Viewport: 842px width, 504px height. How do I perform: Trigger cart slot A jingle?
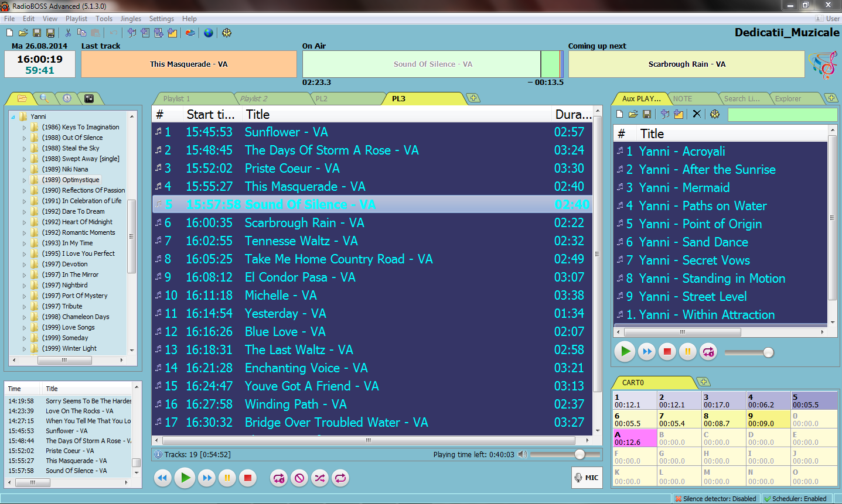[635, 438]
